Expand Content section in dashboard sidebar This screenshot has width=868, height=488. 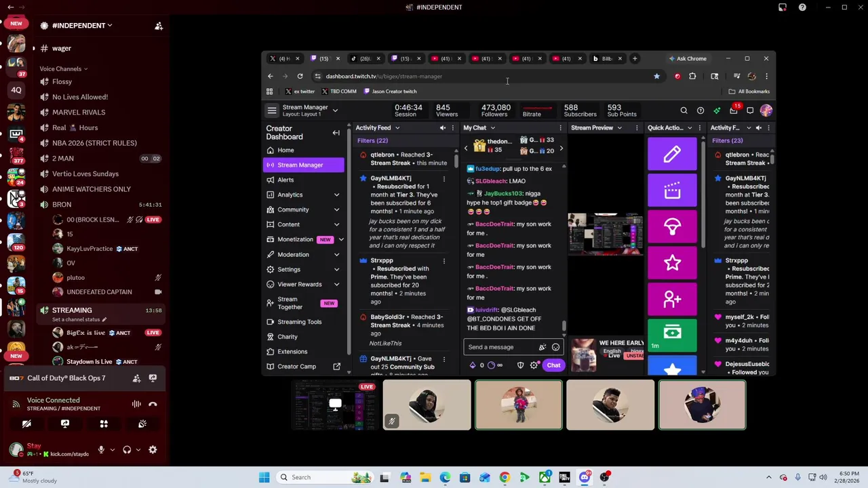303,224
